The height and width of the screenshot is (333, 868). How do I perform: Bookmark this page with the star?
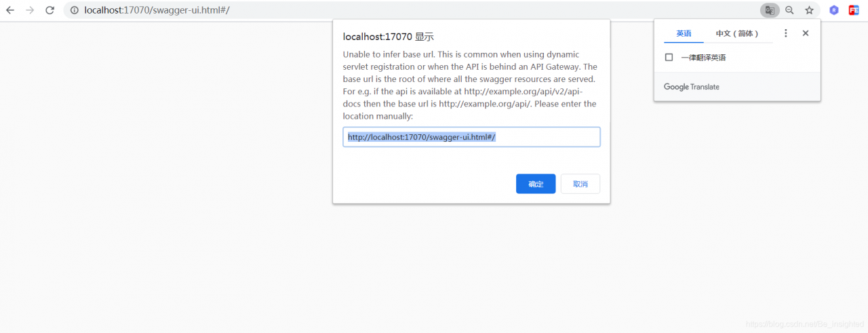click(809, 10)
